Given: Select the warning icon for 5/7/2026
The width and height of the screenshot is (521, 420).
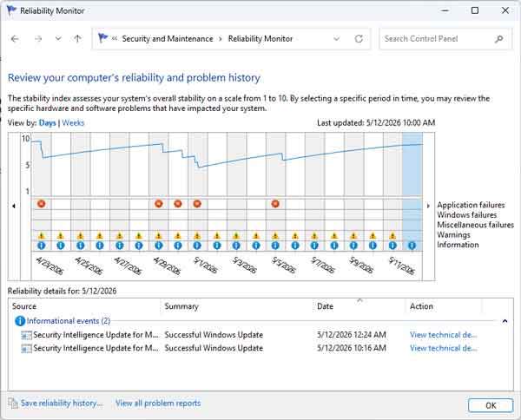Looking at the screenshot, I should click(x=314, y=236).
